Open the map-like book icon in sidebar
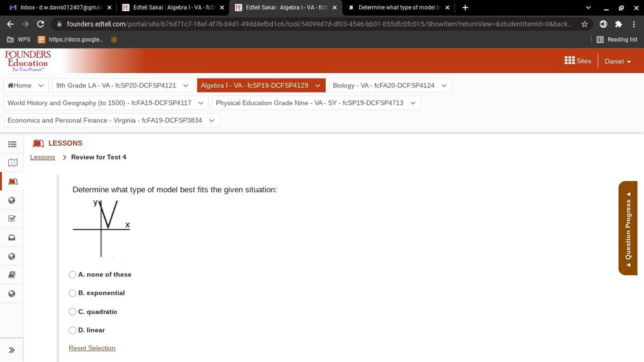 [13, 163]
